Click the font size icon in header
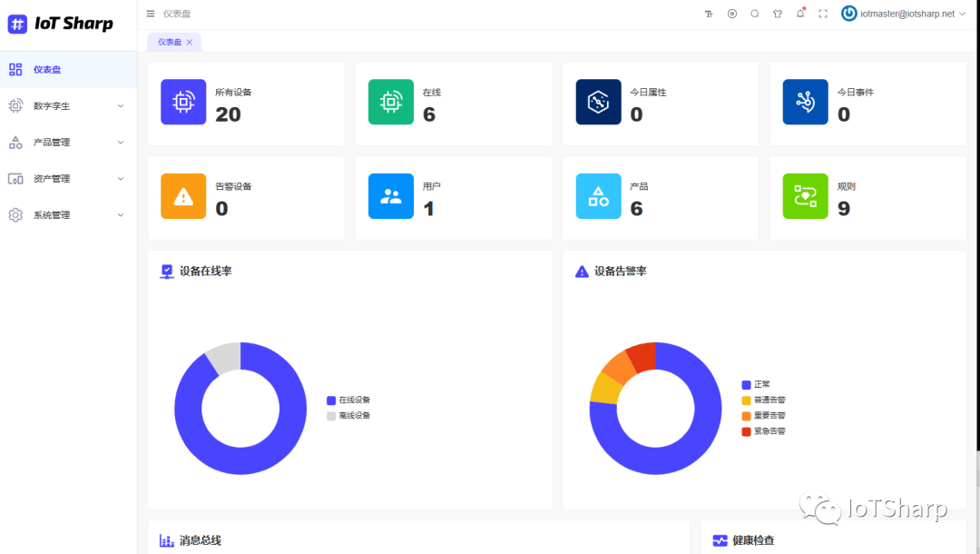 coord(709,14)
